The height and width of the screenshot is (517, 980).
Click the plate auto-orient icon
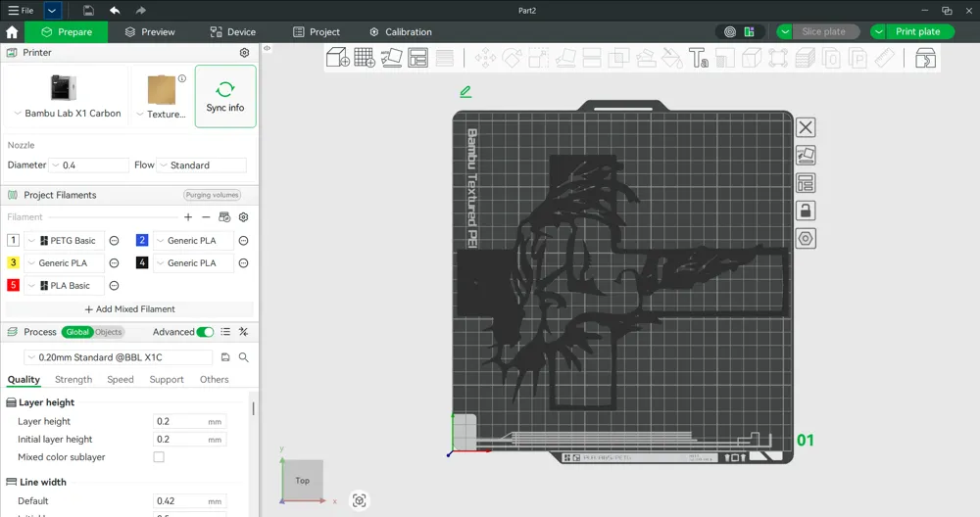click(x=806, y=155)
